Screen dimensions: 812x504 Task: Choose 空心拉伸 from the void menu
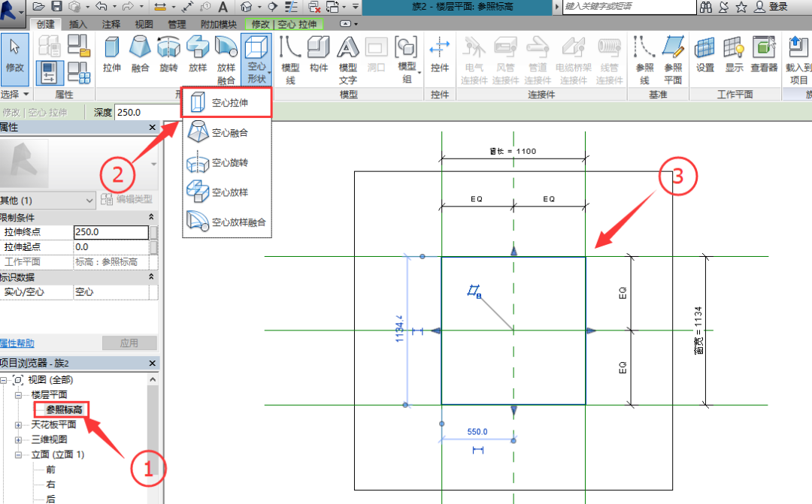(227, 102)
